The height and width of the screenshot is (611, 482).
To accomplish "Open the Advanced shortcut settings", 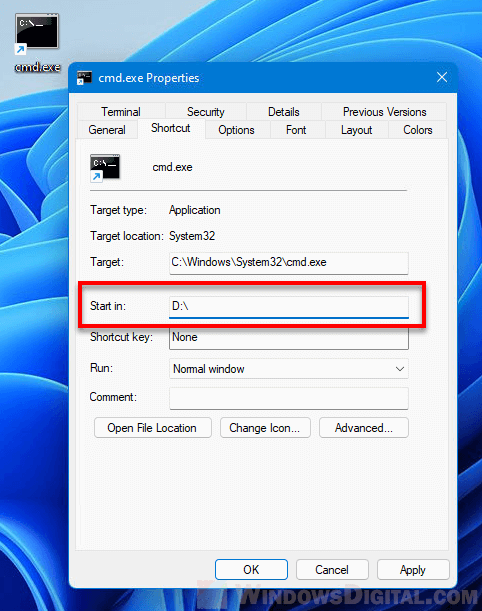I will pos(364,428).
